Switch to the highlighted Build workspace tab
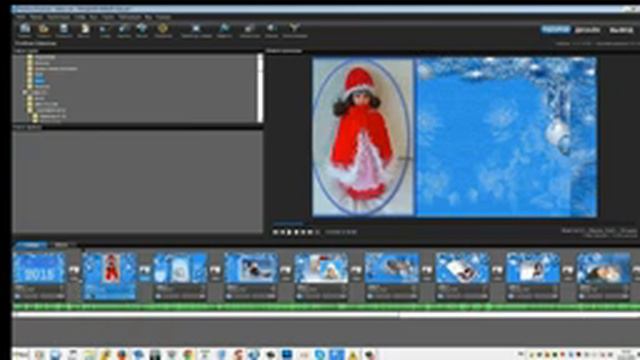The height and width of the screenshot is (360, 640). (556, 29)
